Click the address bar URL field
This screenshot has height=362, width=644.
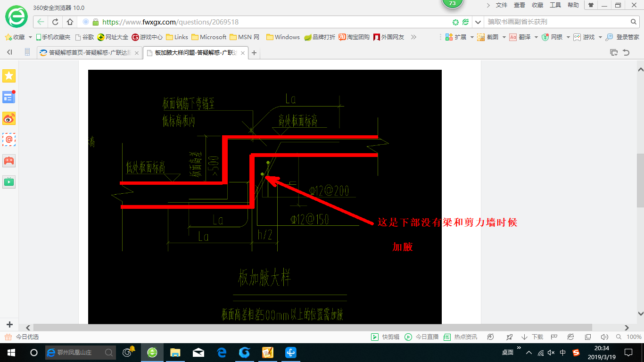(273, 22)
